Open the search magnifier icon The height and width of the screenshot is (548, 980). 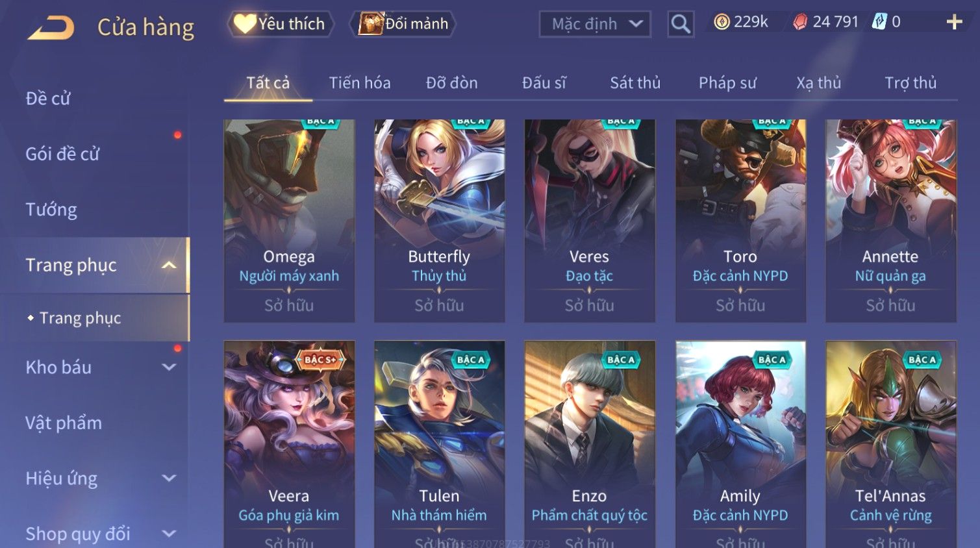pos(681,24)
